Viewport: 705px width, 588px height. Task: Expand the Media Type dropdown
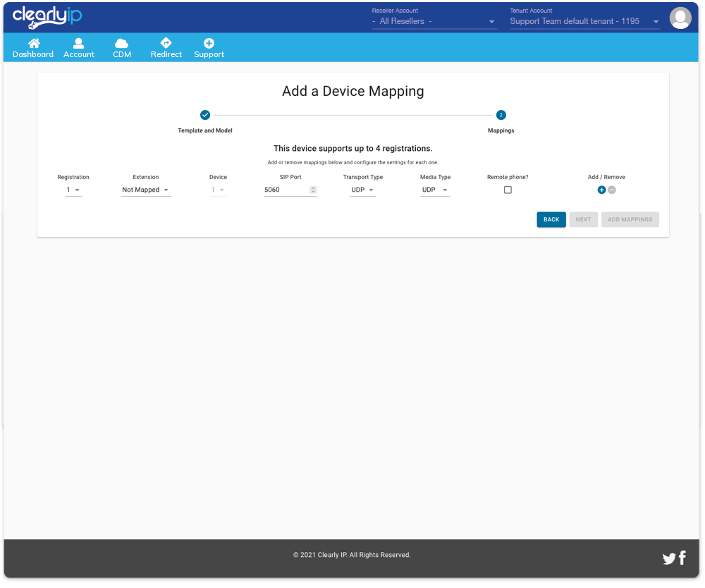(434, 190)
